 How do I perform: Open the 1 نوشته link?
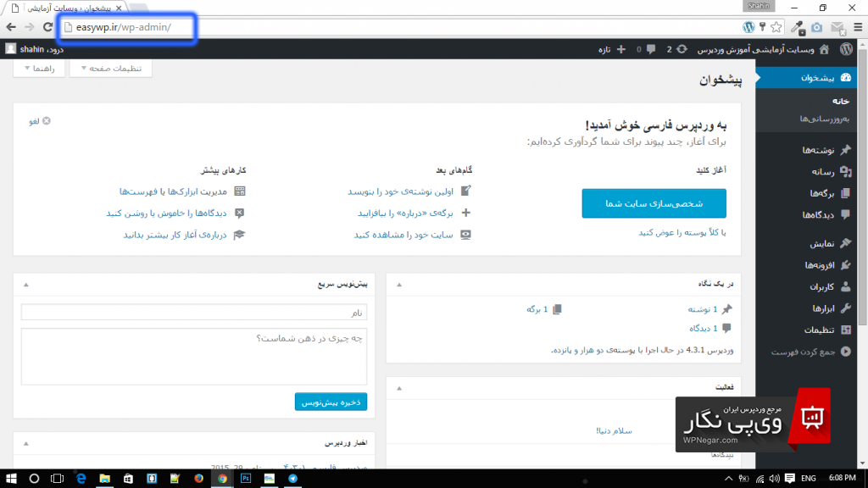[x=703, y=309]
